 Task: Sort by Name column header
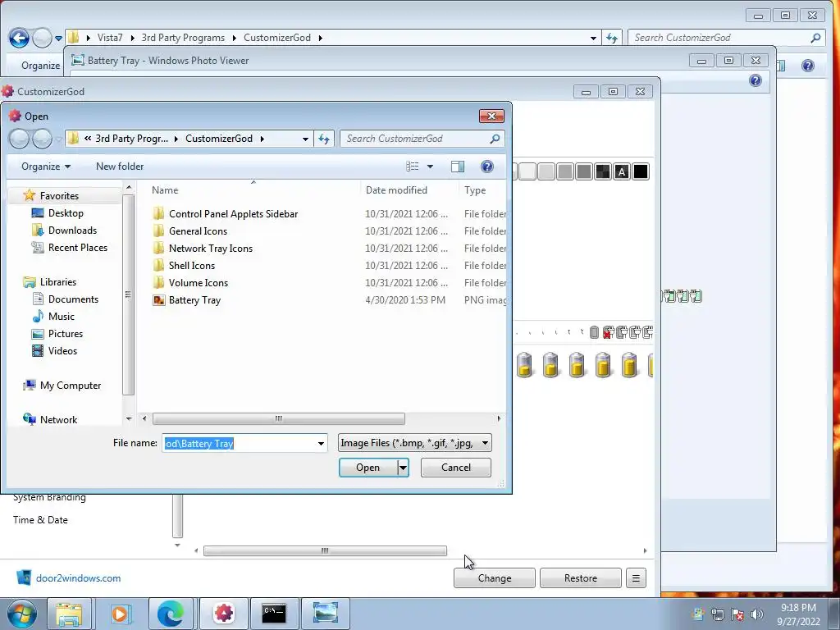pyautogui.click(x=165, y=190)
